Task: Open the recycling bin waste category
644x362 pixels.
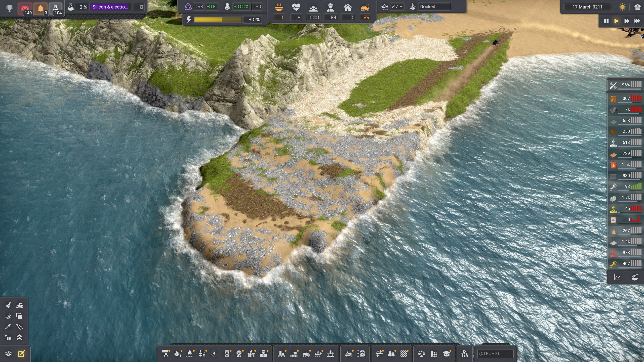Action: (239, 354)
